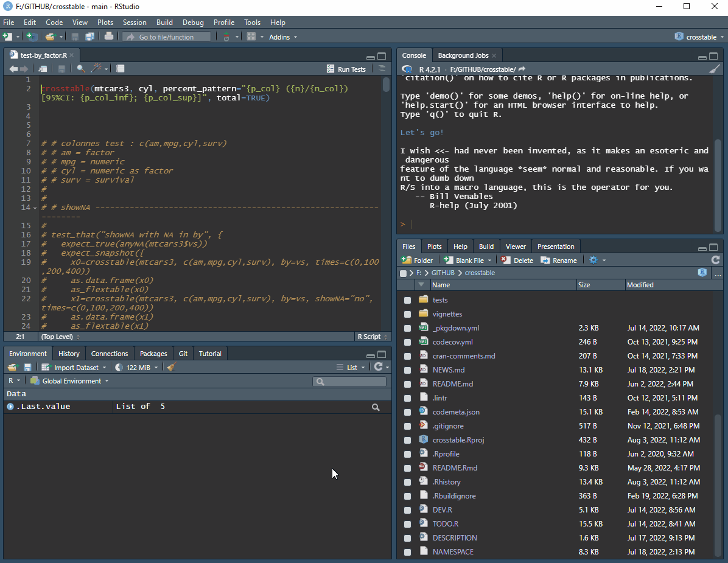The width and height of the screenshot is (728, 563).
Task: Open Find/Replace via the magnifying glass icon
Action: [x=80, y=68]
